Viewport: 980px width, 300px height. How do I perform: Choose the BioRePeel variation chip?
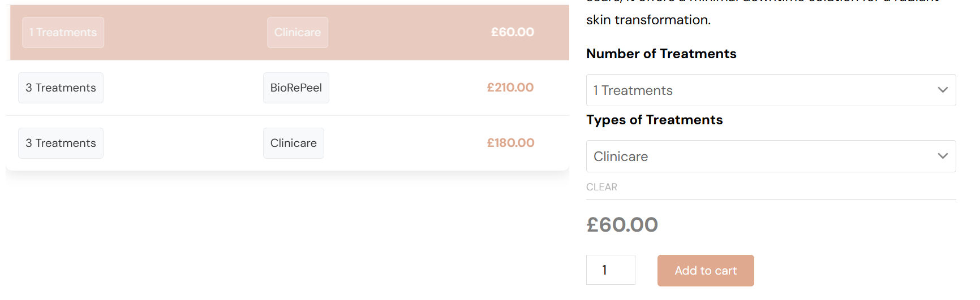point(296,88)
